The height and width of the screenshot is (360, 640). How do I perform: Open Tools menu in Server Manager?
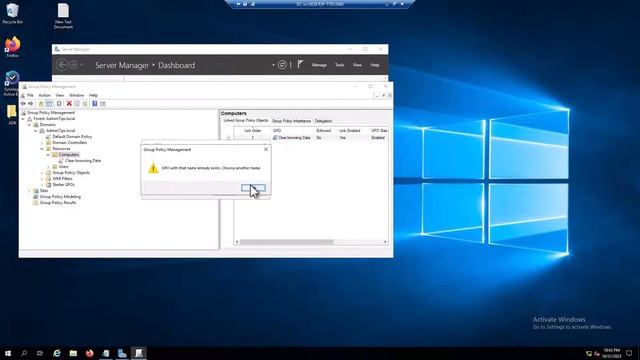pos(339,65)
